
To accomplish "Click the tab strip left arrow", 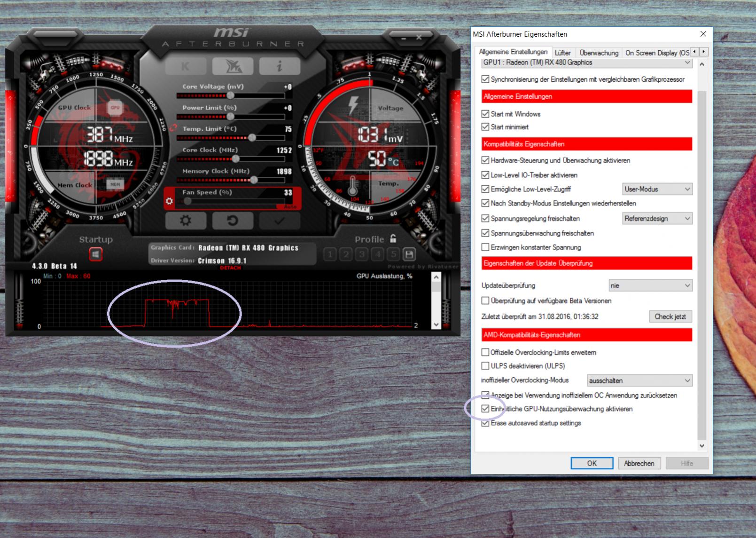I will (x=695, y=52).
